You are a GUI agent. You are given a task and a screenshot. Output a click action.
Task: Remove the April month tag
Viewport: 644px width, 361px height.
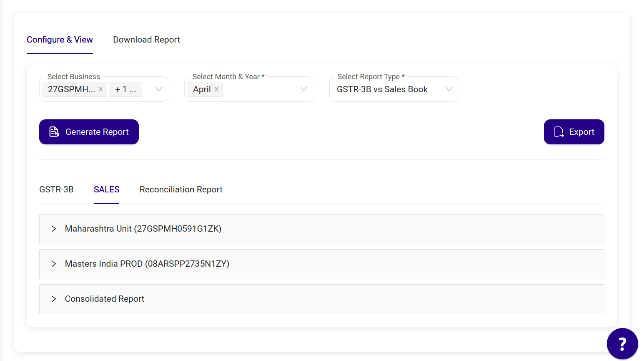pos(216,89)
